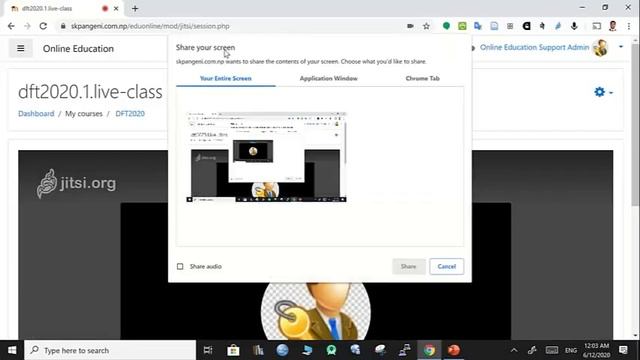This screenshot has width=640, height=360.
Task: Click the Share button in dialog
Action: 409,267
